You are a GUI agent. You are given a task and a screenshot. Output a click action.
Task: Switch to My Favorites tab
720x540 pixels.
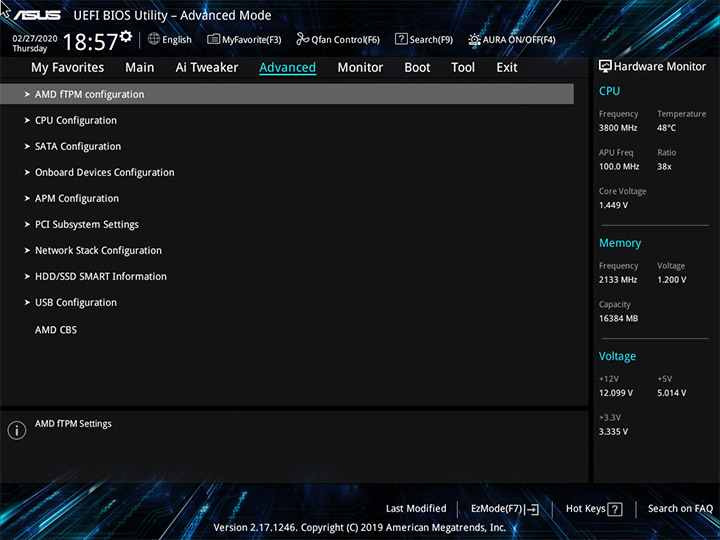68,68
